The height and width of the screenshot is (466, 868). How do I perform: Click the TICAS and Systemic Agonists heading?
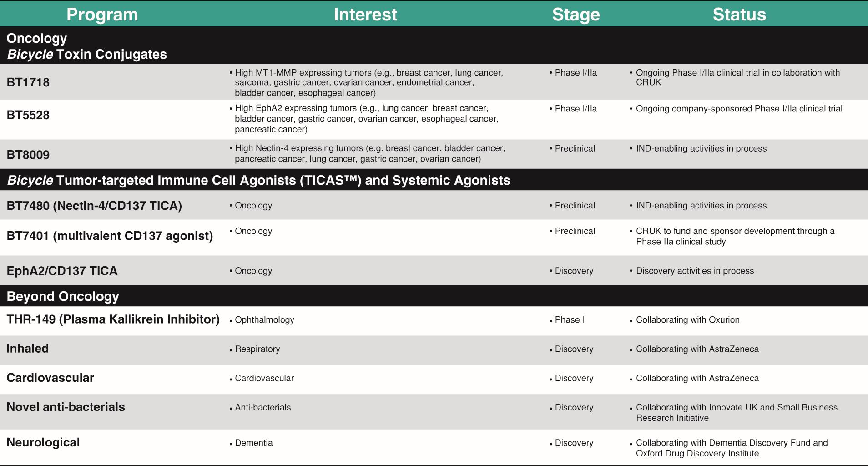click(258, 180)
